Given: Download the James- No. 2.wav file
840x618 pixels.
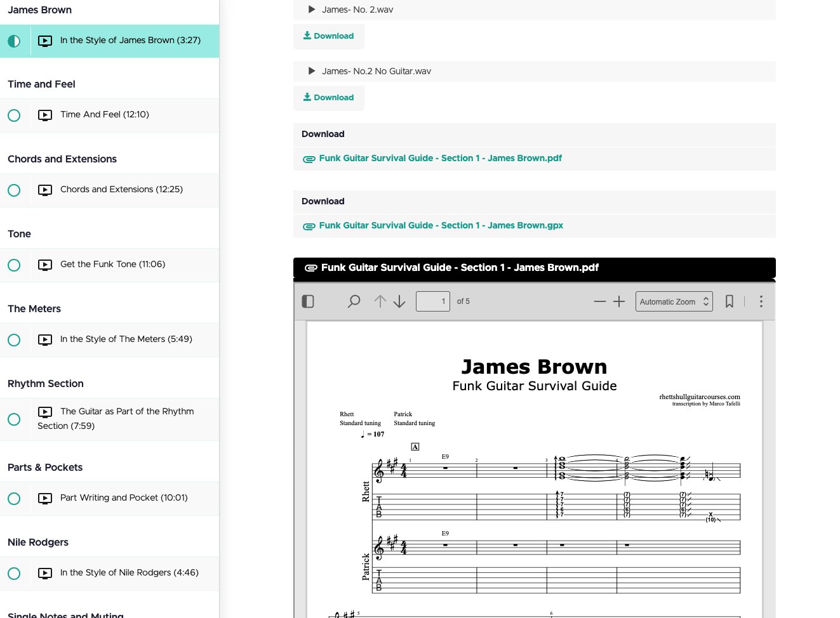Looking at the screenshot, I should [x=329, y=36].
